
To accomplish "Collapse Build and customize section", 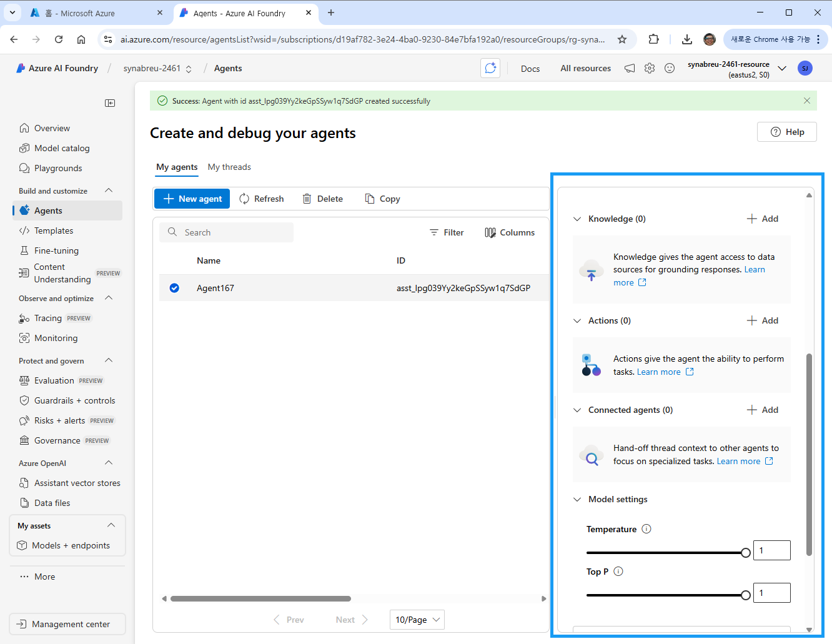I will pyautogui.click(x=109, y=191).
